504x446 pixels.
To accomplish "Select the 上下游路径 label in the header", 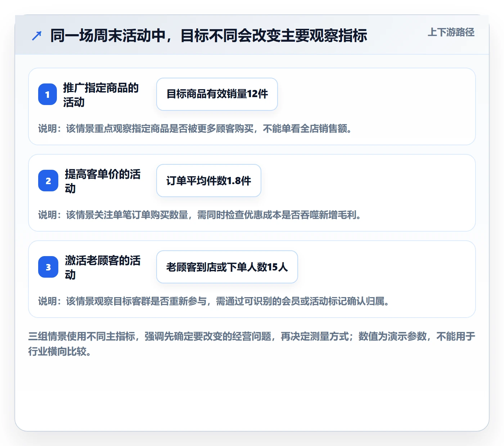I will 451,32.
